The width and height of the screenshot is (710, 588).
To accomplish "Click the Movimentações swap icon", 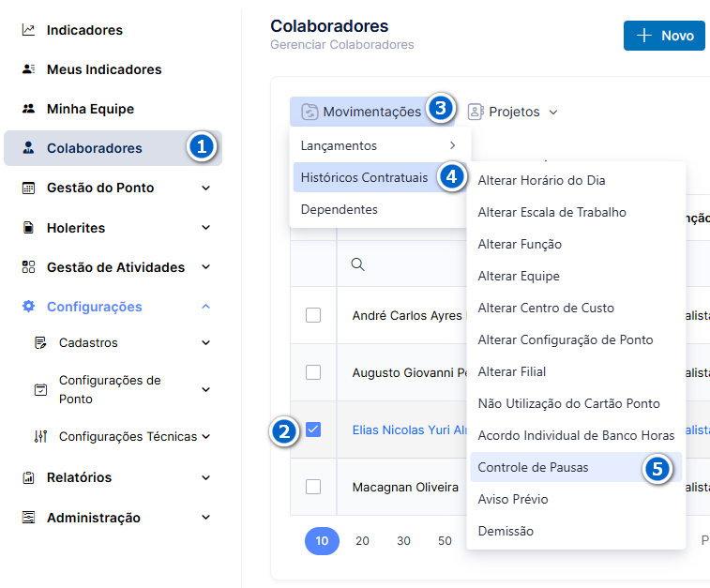I will click(x=310, y=112).
